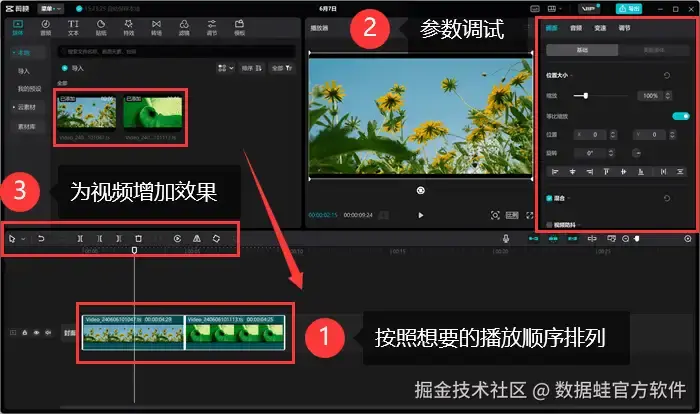Click the split clip icon

coord(80,239)
